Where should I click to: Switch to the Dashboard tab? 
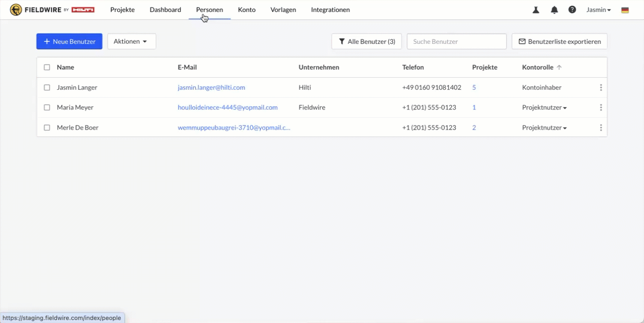[x=165, y=10]
